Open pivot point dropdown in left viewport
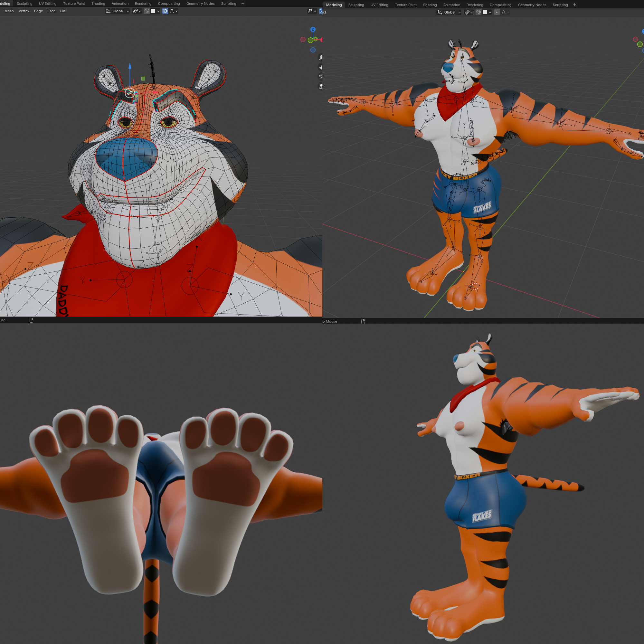 pyautogui.click(x=137, y=11)
